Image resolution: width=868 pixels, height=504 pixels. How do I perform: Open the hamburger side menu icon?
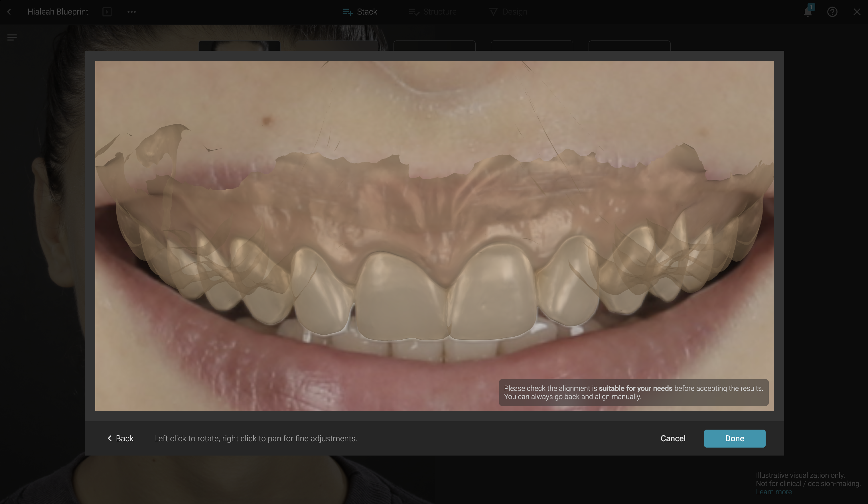coord(12,37)
